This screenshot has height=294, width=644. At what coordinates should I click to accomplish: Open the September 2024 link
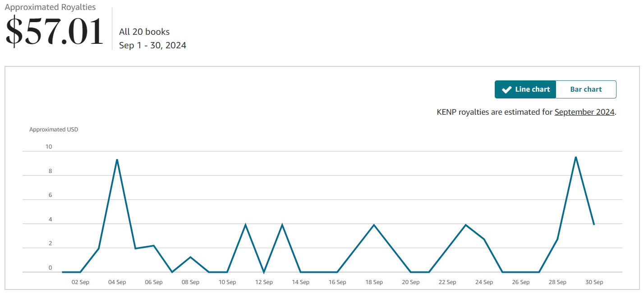(x=584, y=112)
